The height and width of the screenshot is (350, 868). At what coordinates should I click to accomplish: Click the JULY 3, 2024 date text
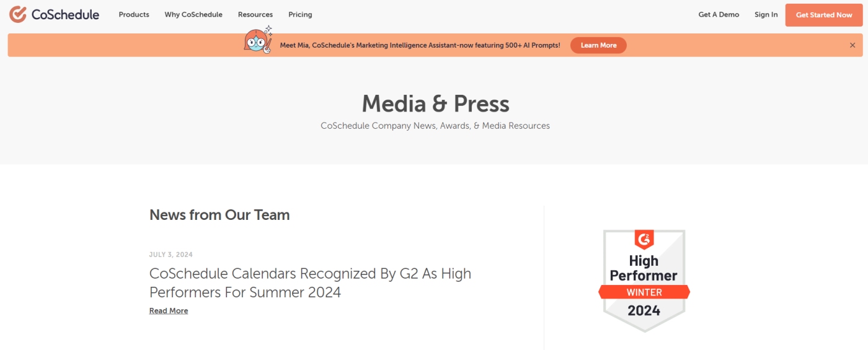pos(171,255)
